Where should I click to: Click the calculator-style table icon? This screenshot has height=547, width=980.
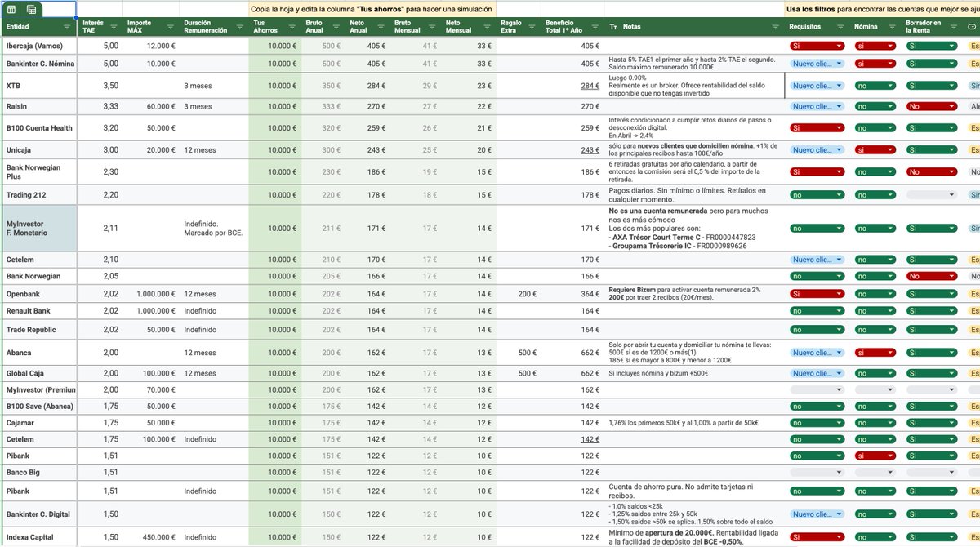tap(31, 9)
